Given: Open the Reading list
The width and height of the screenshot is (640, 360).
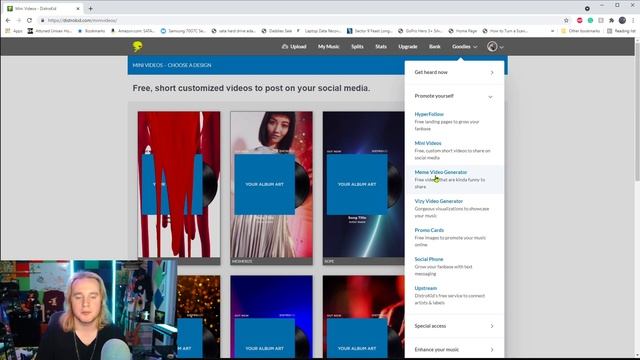Looking at the screenshot, I should (621, 31).
